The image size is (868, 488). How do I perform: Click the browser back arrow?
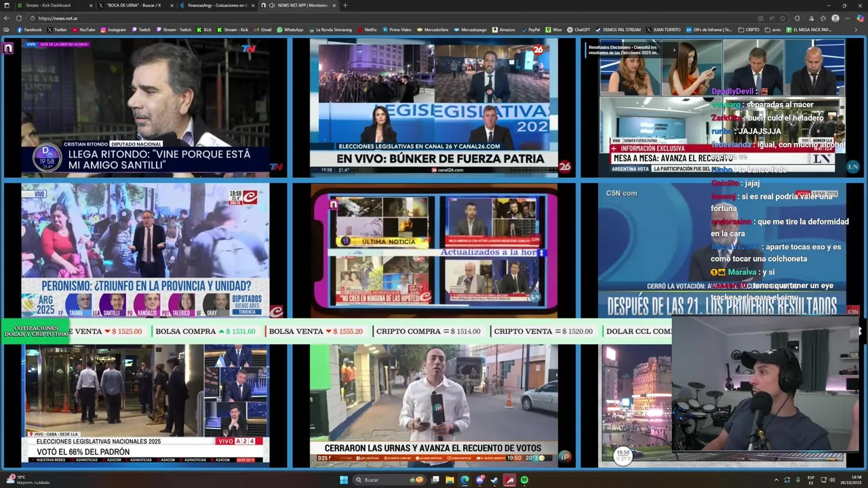point(6,18)
